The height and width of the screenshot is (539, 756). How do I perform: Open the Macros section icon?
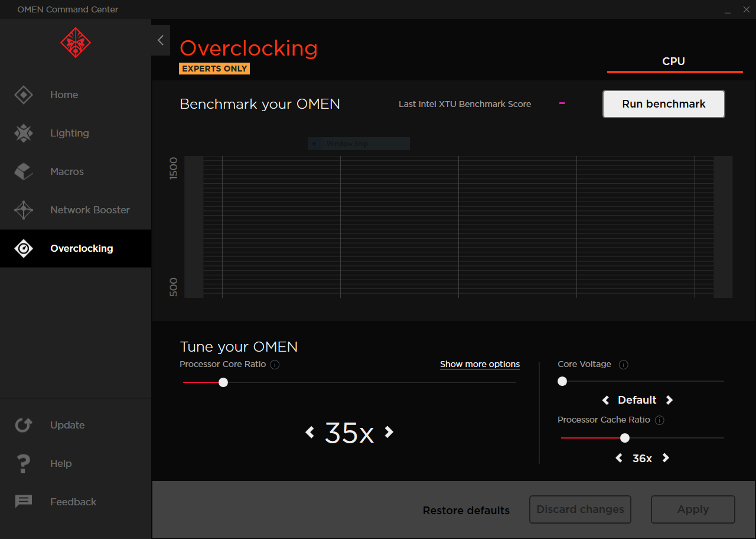24,171
